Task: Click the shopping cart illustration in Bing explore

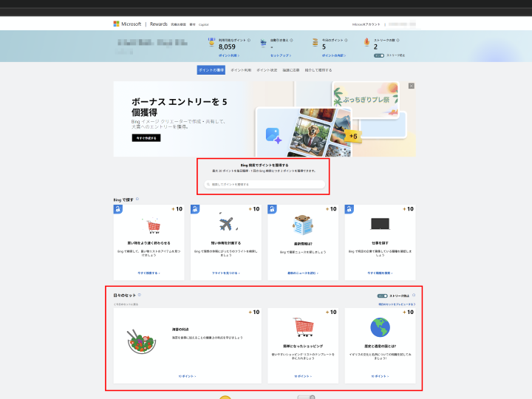Action: click(152, 225)
